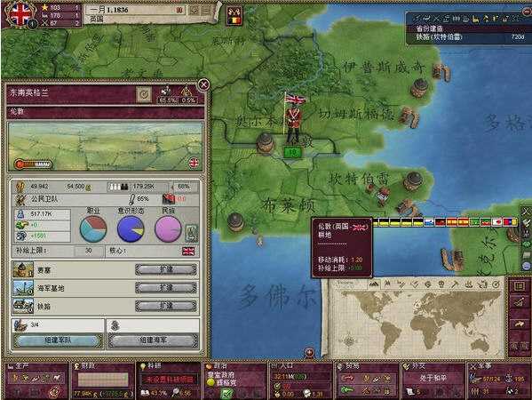Select the terrain map mode icon above the minimap

click(x=374, y=284)
